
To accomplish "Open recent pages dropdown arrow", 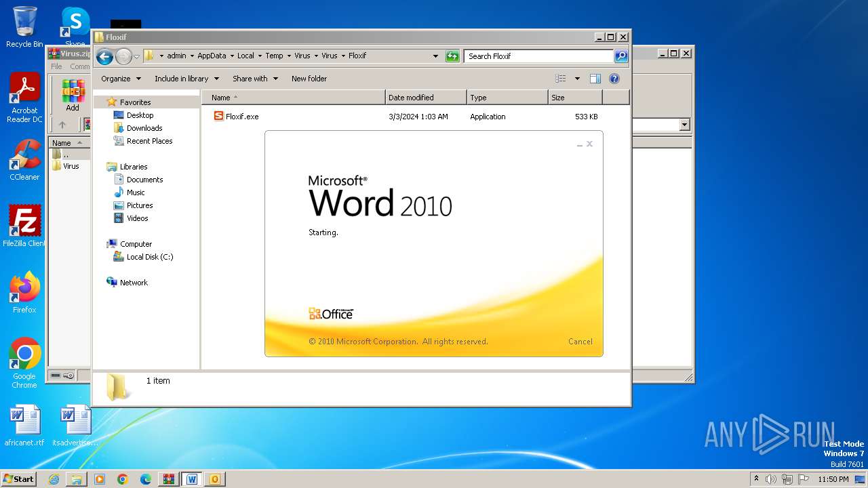I will pyautogui.click(x=136, y=56).
